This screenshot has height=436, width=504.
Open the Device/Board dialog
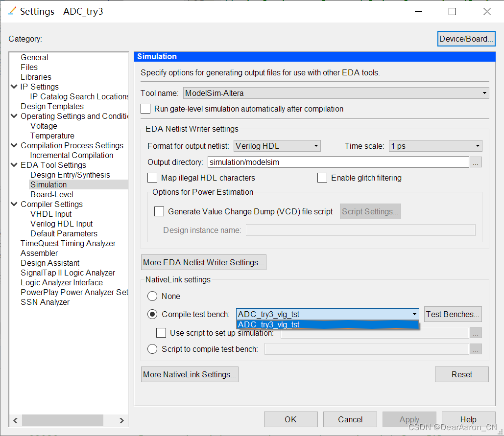pyautogui.click(x=466, y=38)
